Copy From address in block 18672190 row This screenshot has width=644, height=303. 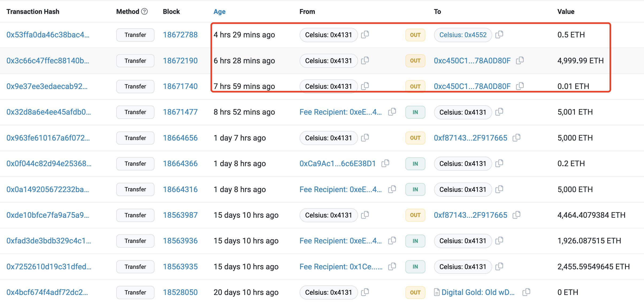(365, 60)
